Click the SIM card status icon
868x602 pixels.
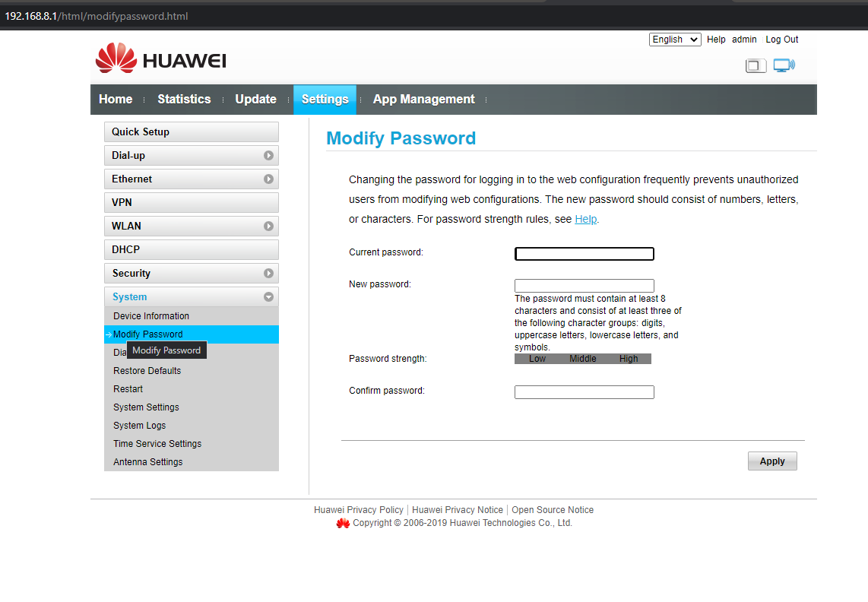(756, 65)
